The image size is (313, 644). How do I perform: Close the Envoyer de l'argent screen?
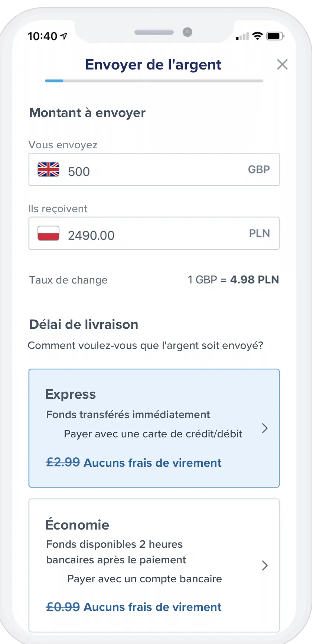tap(282, 65)
